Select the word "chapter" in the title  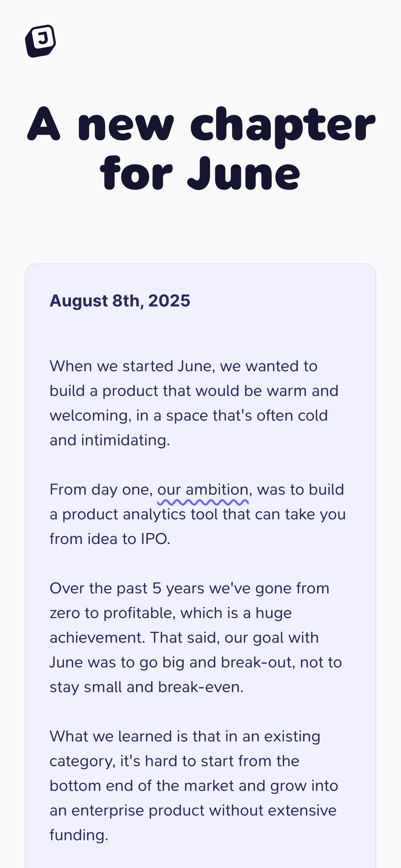(x=283, y=125)
